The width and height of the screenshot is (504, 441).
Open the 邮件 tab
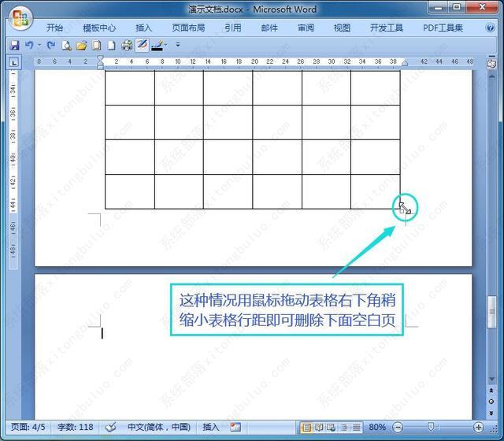click(x=269, y=28)
